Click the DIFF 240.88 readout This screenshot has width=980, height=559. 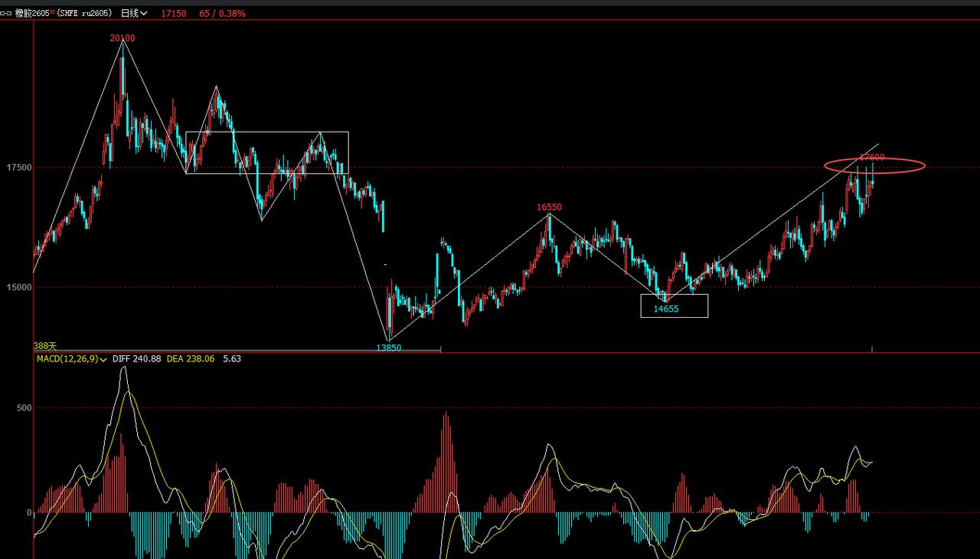(x=136, y=358)
